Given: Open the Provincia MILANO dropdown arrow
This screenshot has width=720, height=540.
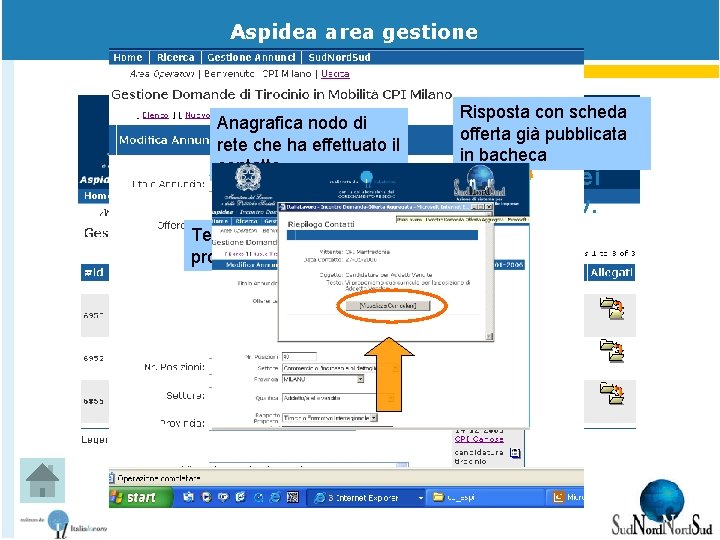Looking at the screenshot, I should (x=360, y=379).
